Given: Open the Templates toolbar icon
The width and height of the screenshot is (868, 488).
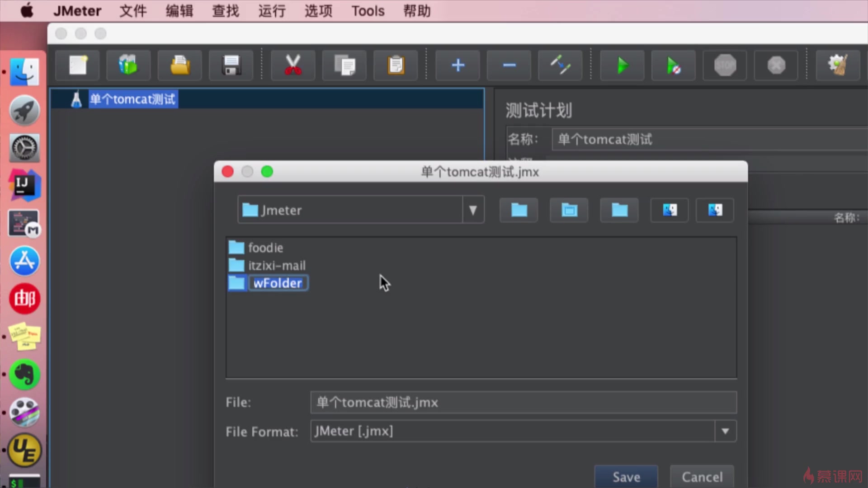Looking at the screenshot, I should click(x=128, y=66).
